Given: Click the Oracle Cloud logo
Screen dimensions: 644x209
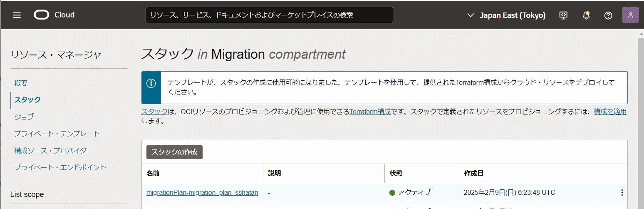Looking at the screenshot, I should pyautogui.click(x=54, y=15).
